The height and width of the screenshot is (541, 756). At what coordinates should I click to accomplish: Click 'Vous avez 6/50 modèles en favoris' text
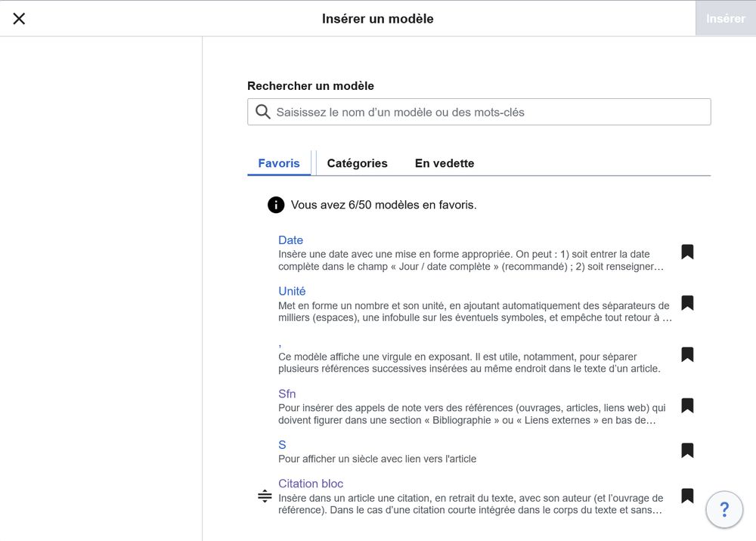[x=383, y=205]
